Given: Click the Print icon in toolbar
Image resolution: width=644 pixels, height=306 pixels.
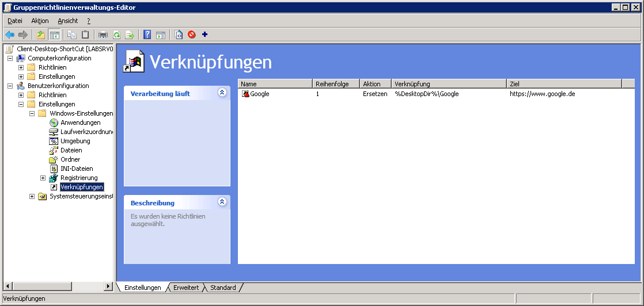Looking at the screenshot, I should point(103,35).
